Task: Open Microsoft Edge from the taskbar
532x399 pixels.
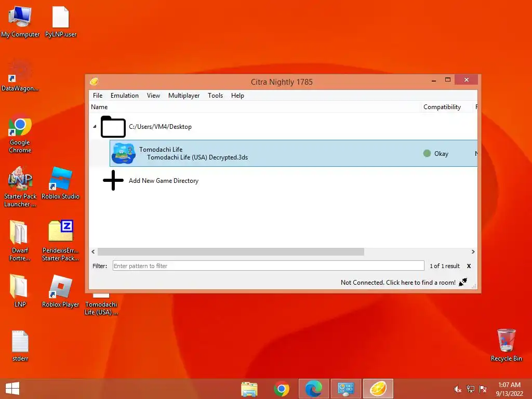Action: tap(314, 389)
